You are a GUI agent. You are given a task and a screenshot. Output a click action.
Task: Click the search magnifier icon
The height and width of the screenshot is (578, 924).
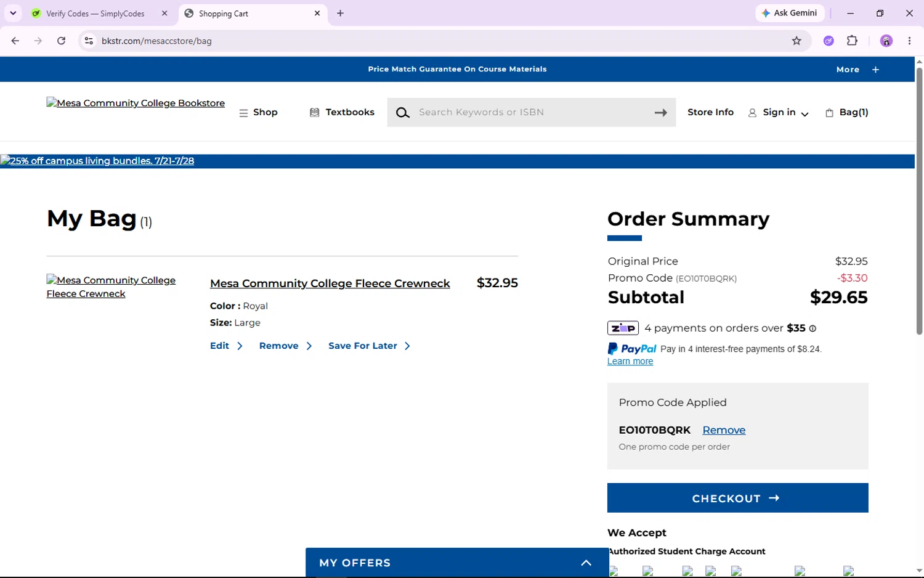click(403, 112)
